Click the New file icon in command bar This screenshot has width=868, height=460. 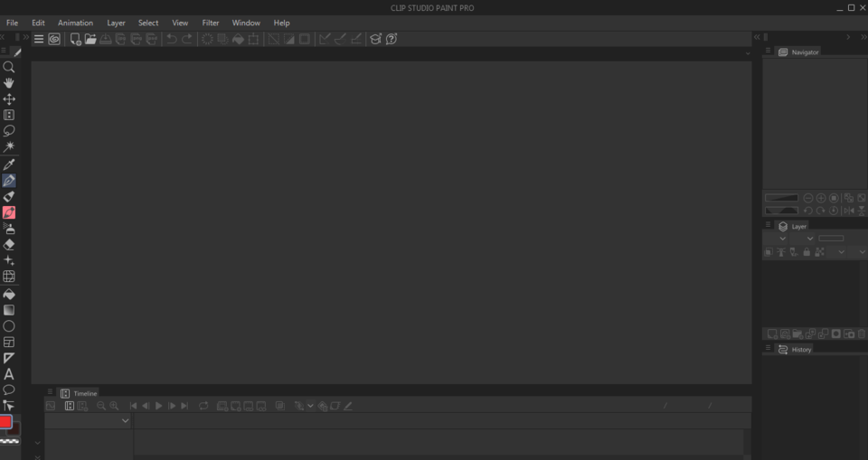[76, 39]
